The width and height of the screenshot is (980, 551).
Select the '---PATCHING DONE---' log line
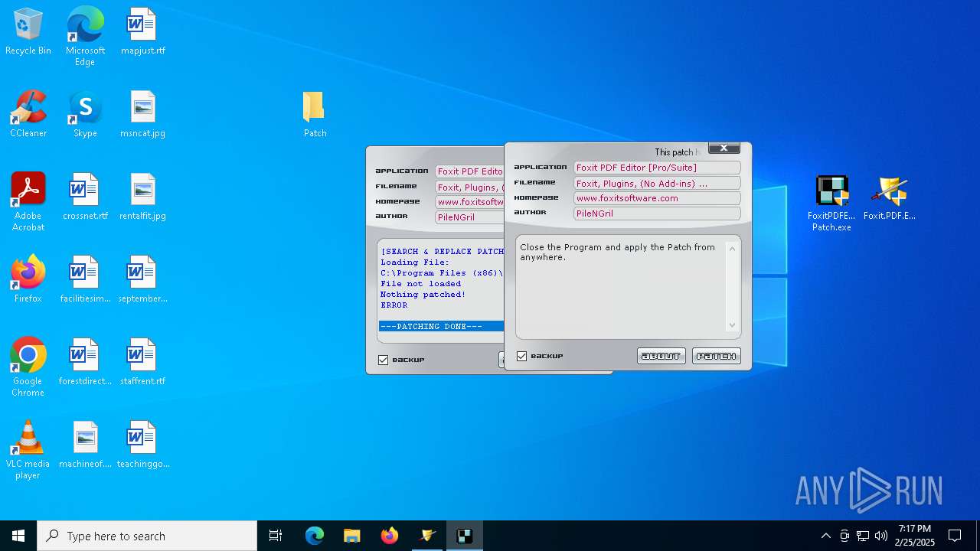pyautogui.click(x=441, y=326)
